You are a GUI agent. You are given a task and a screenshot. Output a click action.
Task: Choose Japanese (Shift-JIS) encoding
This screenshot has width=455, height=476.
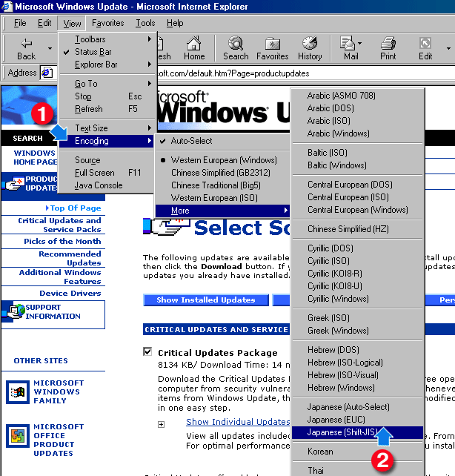click(x=358, y=432)
